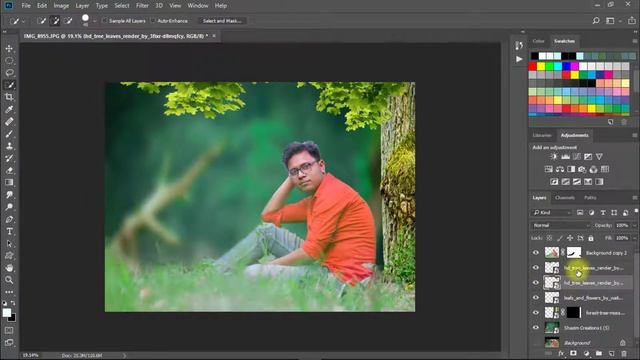Select the Zoom tool
640x360 pixels.
(x=9, y=280)
